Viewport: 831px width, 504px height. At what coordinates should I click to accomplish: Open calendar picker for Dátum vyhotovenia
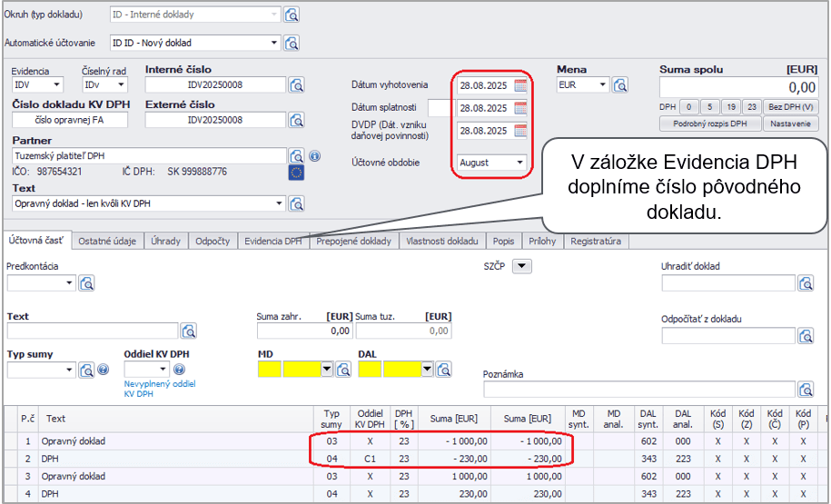coord(520,85)
